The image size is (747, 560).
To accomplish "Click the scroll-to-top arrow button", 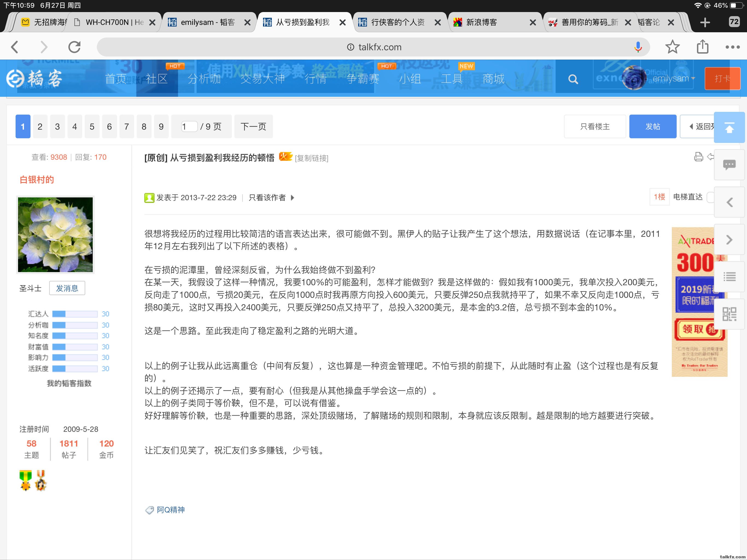I will [x=729, y=127].
